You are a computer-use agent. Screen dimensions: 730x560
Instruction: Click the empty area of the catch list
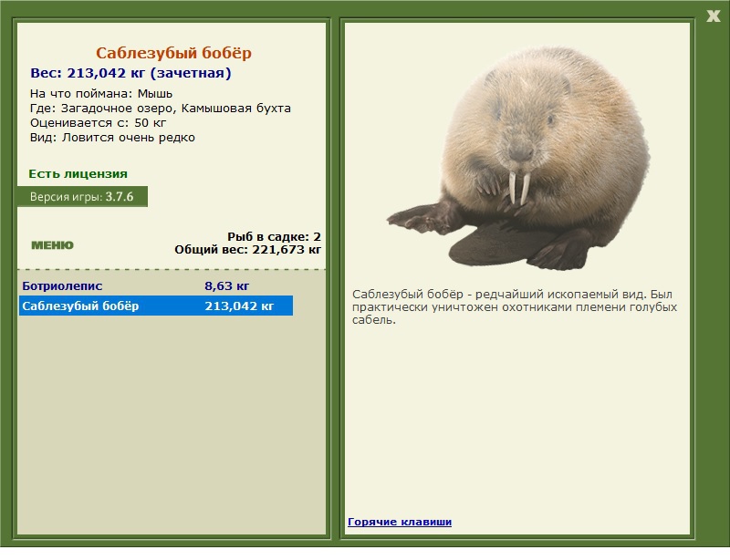[172, 423]
